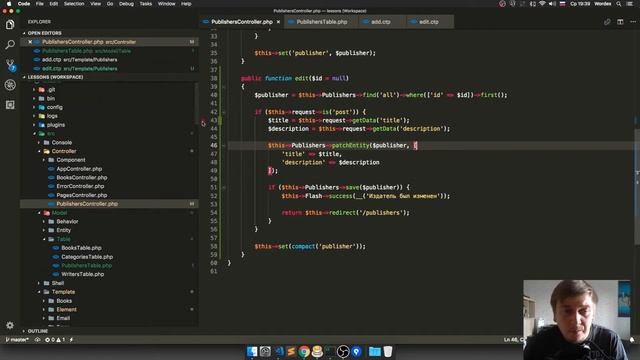Viewport: 640px width, 360px height.
Task: Open PagesController.php in the file tree
Action: (82, 195)
